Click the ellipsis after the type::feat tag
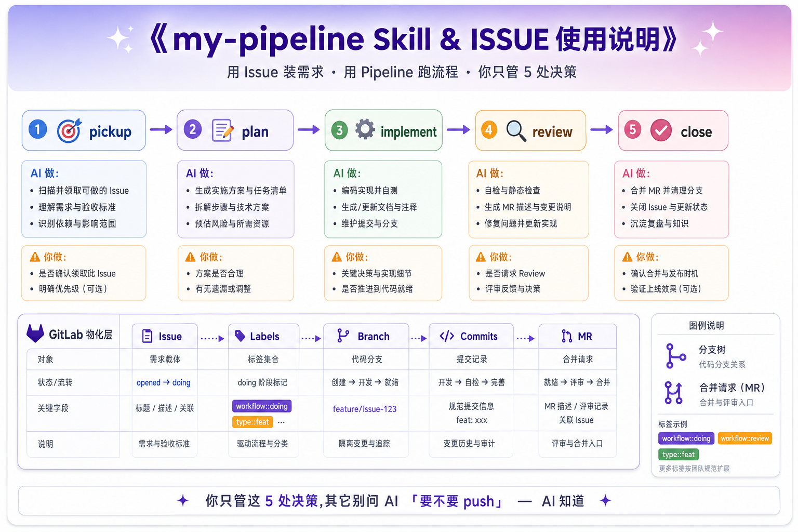Screen dimensions: 798x532 pyautogui.click(x=281, y=422)
